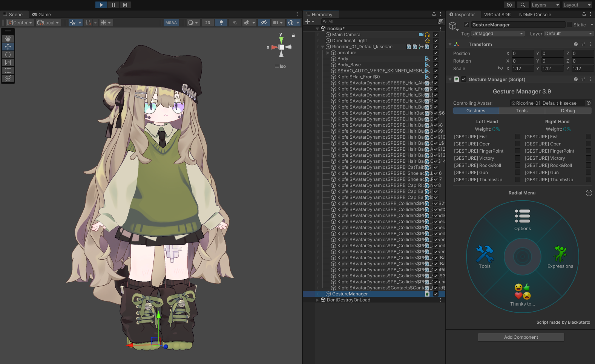Toggle GestureManager active checkbox in Hierarchy
This screenshot has height=364, width=595.
(436, 294)
